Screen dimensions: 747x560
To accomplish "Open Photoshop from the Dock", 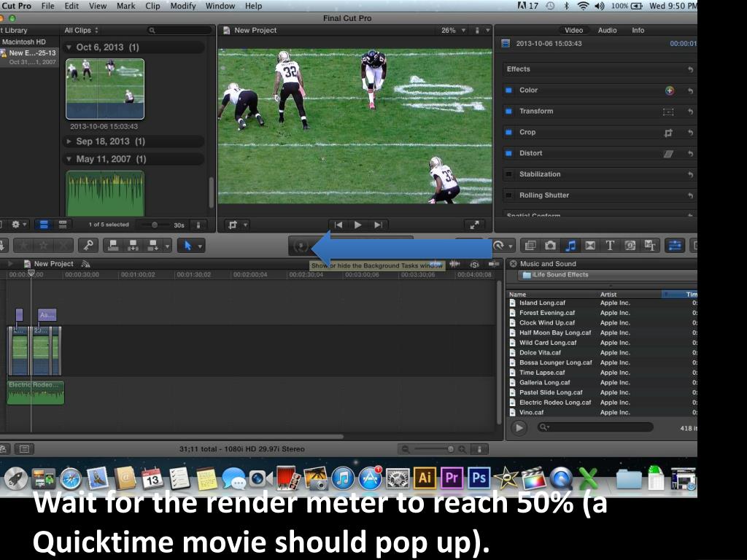I will click(x=479, y=478).
